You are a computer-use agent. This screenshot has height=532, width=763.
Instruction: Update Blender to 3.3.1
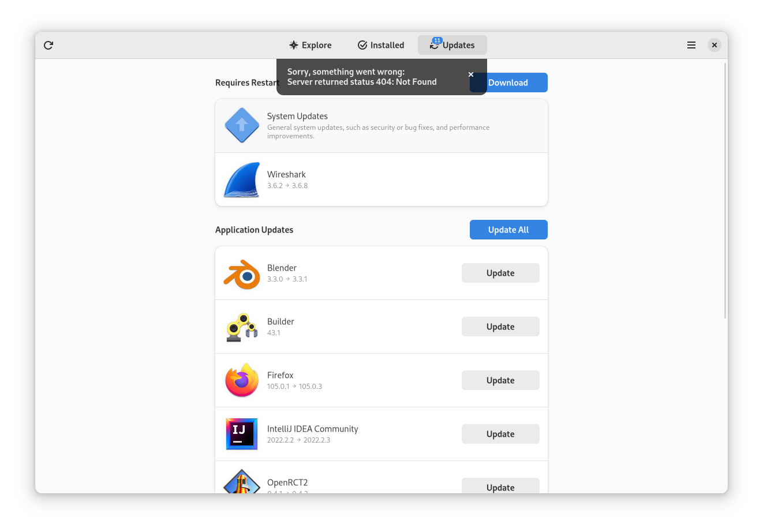[x=500, y=273]
